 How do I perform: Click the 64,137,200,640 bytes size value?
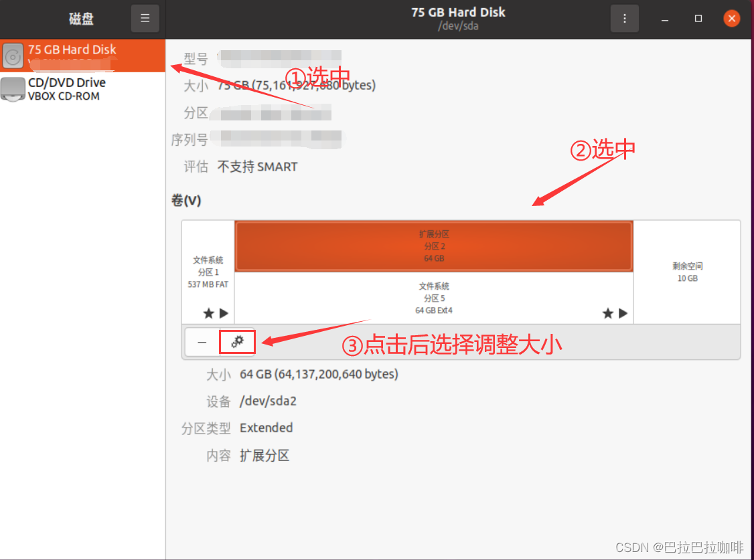(x=319, y=374)
